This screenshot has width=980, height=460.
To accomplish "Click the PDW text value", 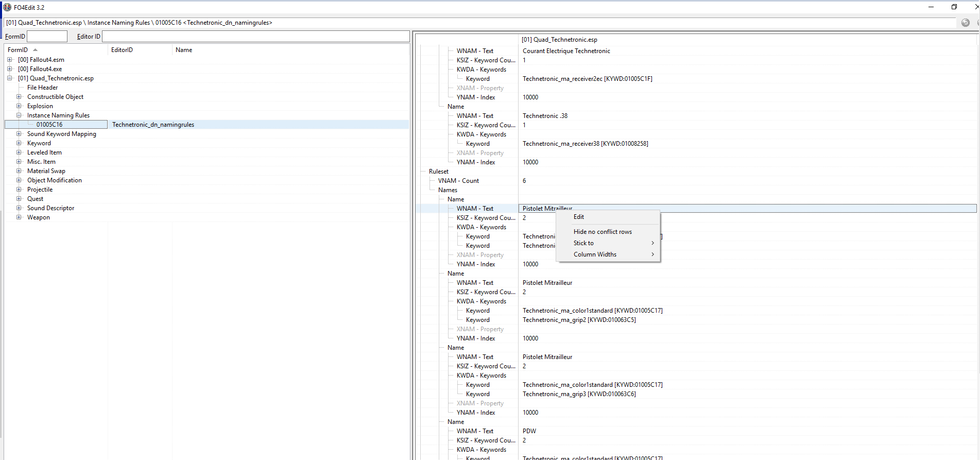I will [529, 431].
